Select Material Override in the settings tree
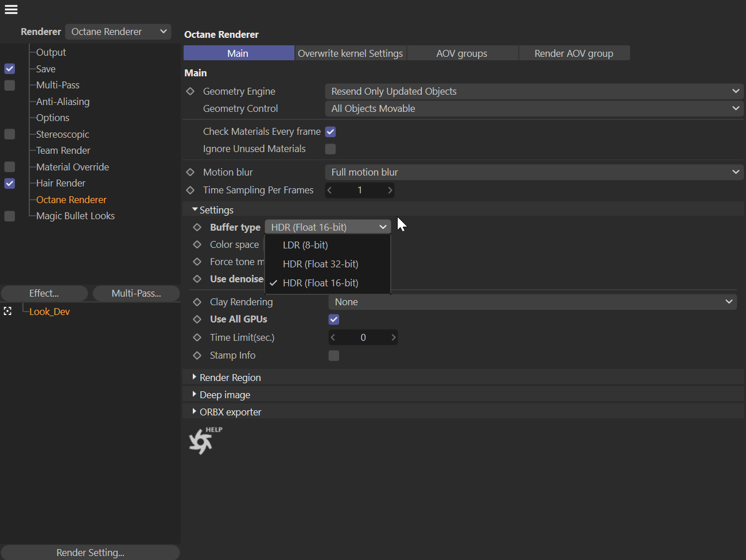The width and height of the screenshot is (746, 560). [x=72, y=167]
